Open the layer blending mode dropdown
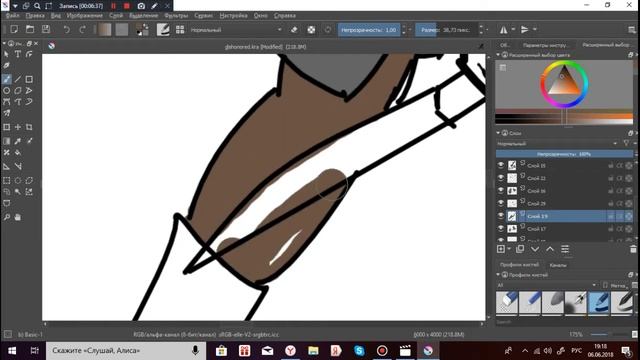 (557, 144)
